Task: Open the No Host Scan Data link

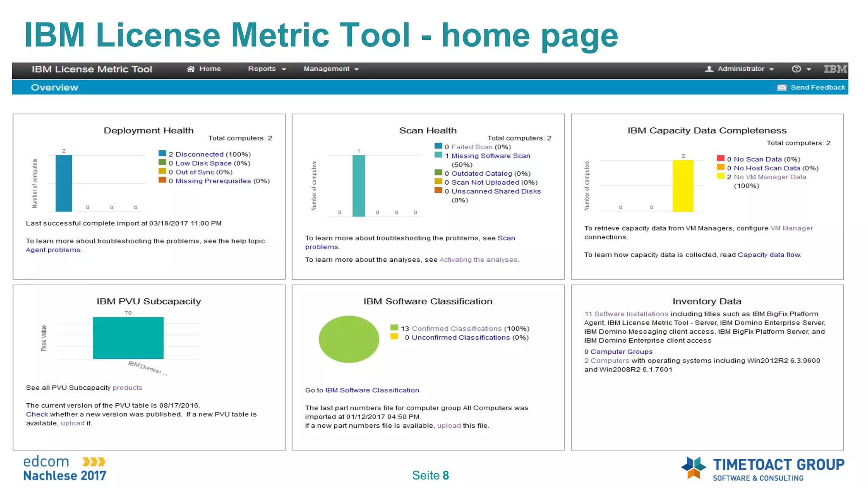Action: [767, 168]
